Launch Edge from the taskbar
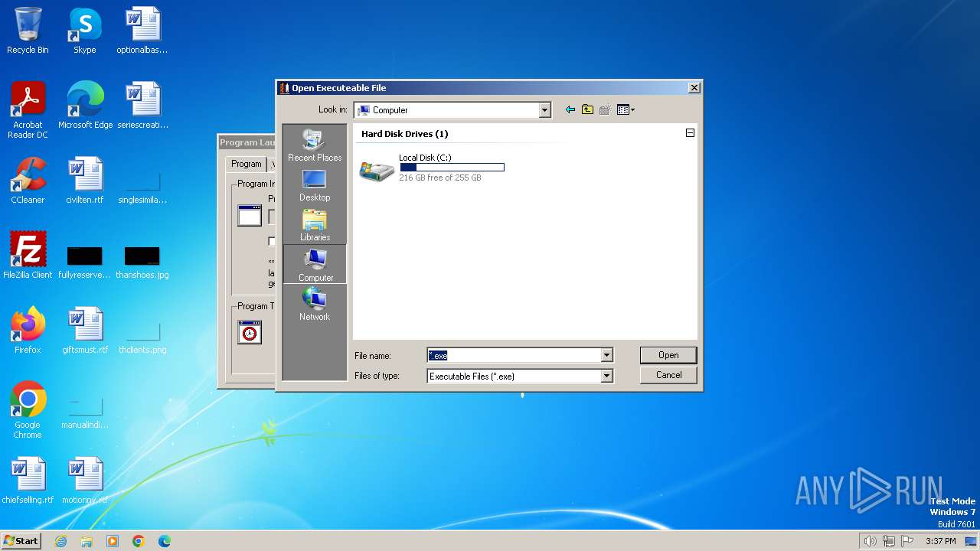980x551 pixels. pyautogui.click(x=165, y=541)
